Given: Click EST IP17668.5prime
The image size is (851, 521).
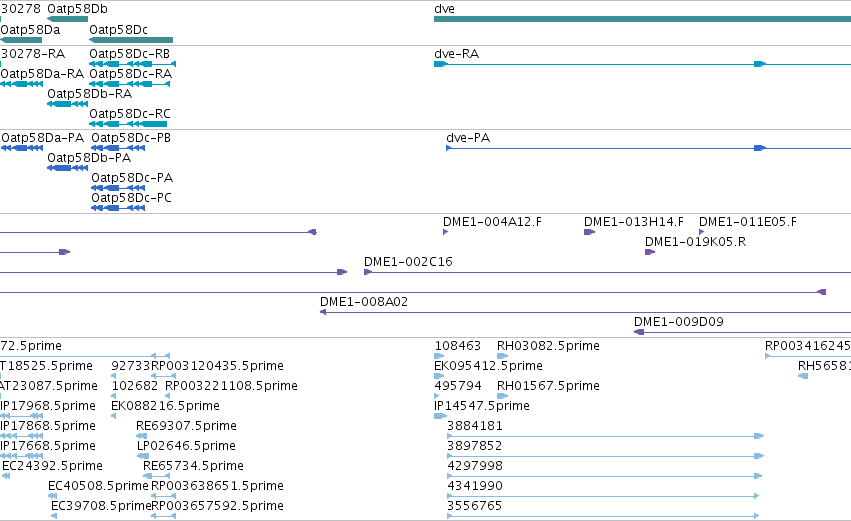Looking at the screenshot, I should [x=48, y=447].
